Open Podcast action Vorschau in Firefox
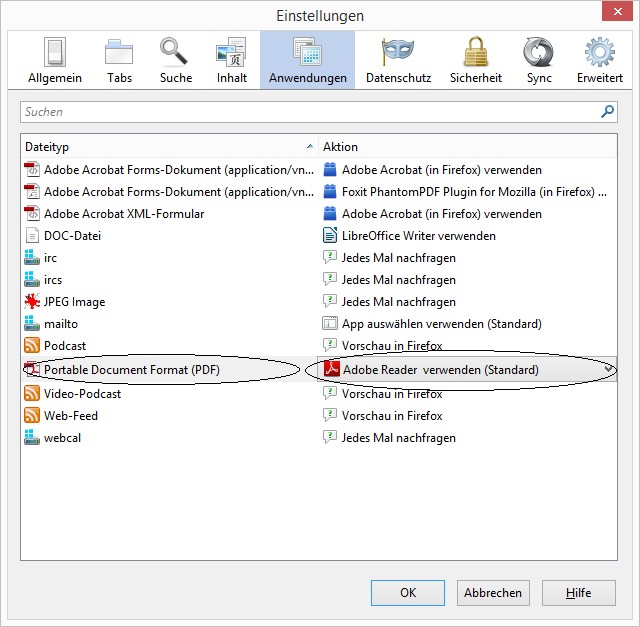Viewport: 640px width, 627px height. pos(468,346)
